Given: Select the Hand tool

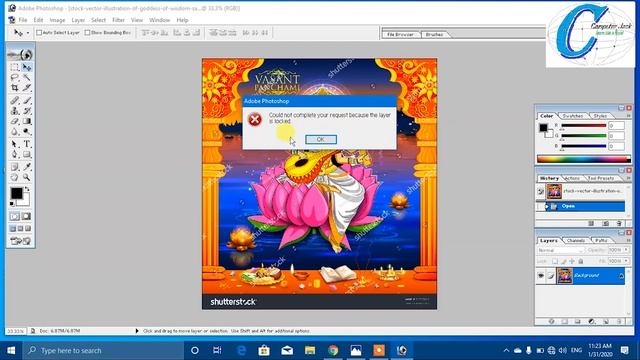Looking at the screenshot, I should (x=15, y=177).
